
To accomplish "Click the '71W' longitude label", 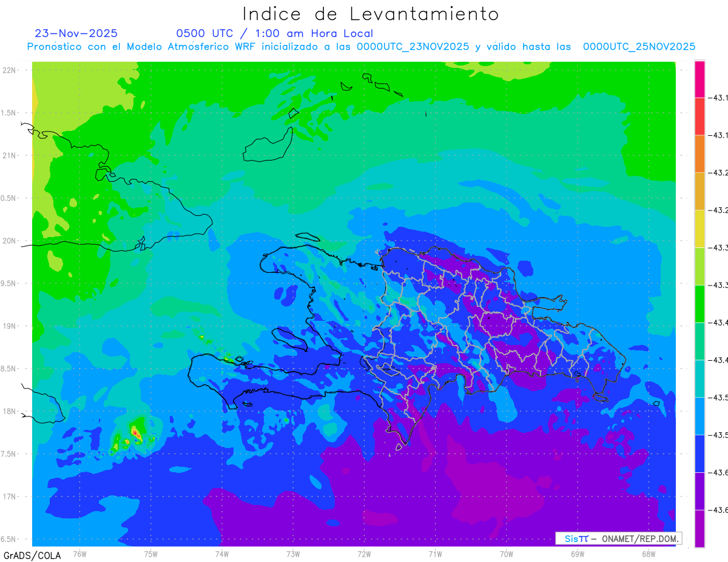I will 435,554.
